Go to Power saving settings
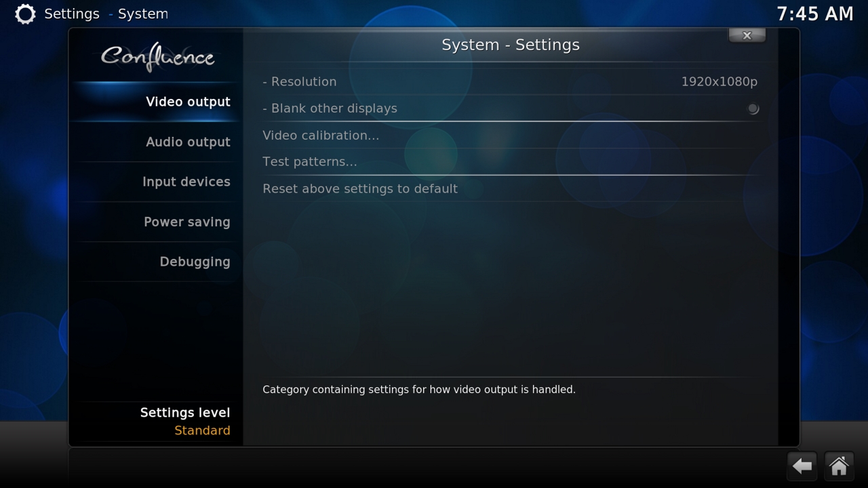The image size is (868, 488). (x=156, y=222)
